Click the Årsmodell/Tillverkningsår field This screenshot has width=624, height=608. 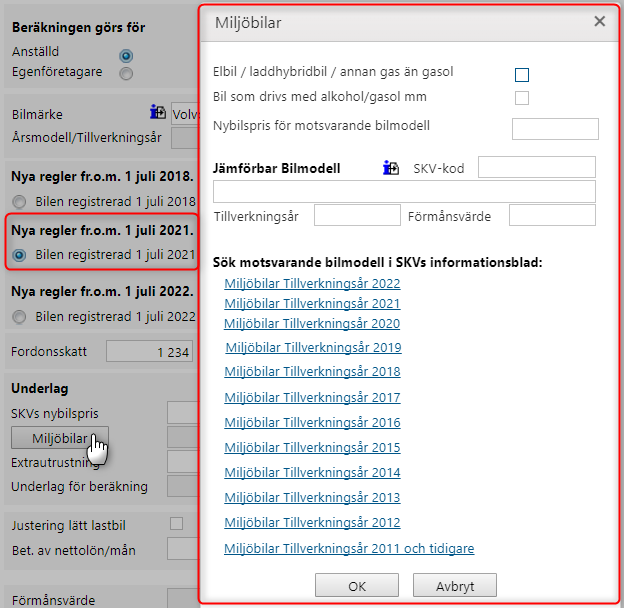[185, 138]
